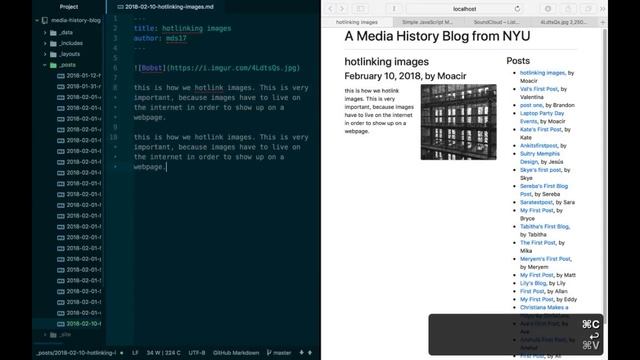The height and width of the screenshot is (360, 640).
Task: Click the markdown icon of 2018-01-12 file
Action: pos(61,76)
